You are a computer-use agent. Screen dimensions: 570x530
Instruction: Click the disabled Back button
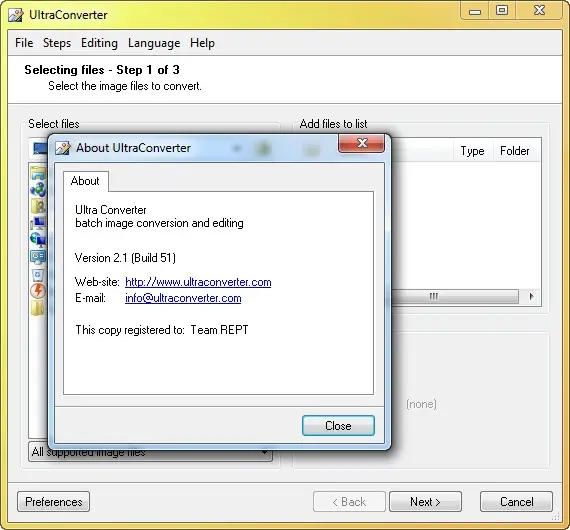pyautogui.click(x=349, y=502)
